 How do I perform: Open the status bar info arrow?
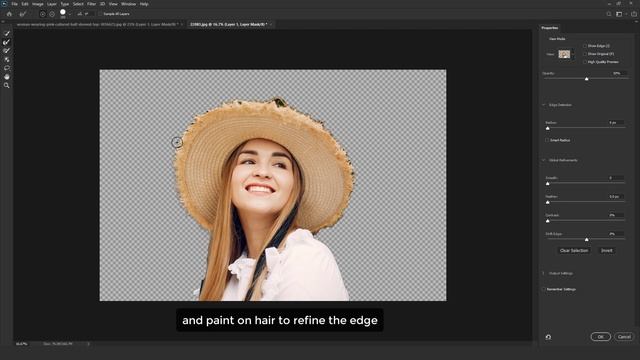(89, 344)
